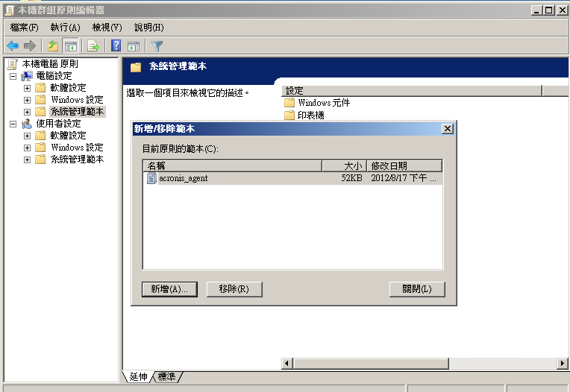Sort templates by 修改日期 column header
570x392 pixels.
404,166
